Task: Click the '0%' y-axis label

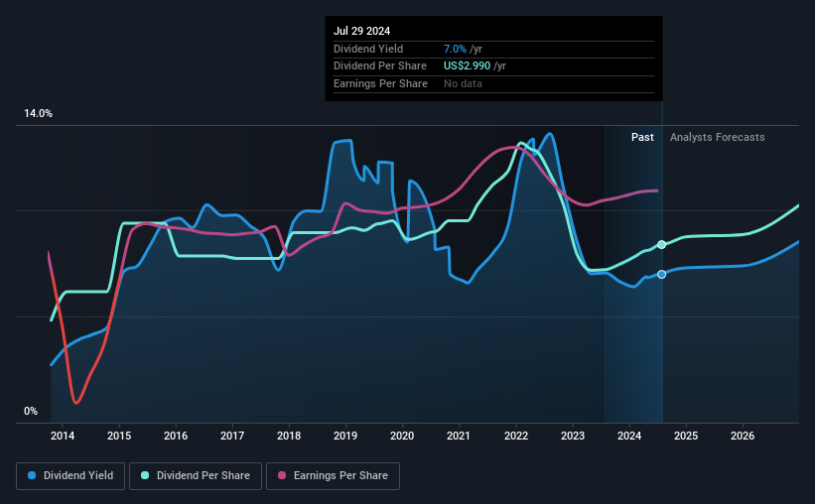Action: point(31,411)
